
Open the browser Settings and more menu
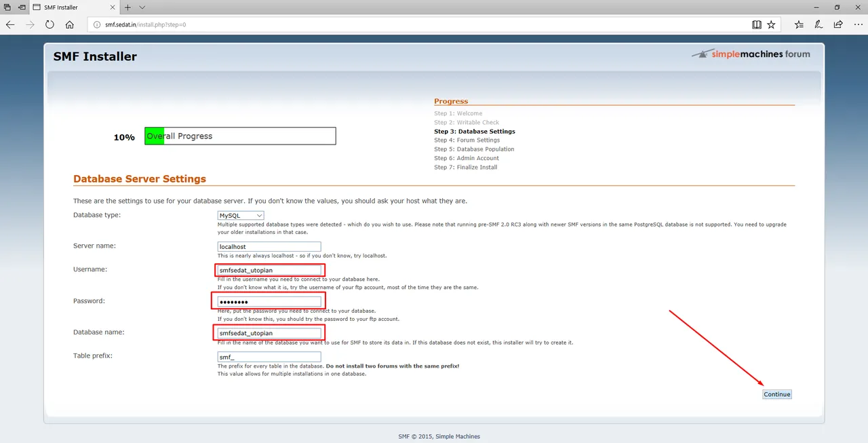857,24
